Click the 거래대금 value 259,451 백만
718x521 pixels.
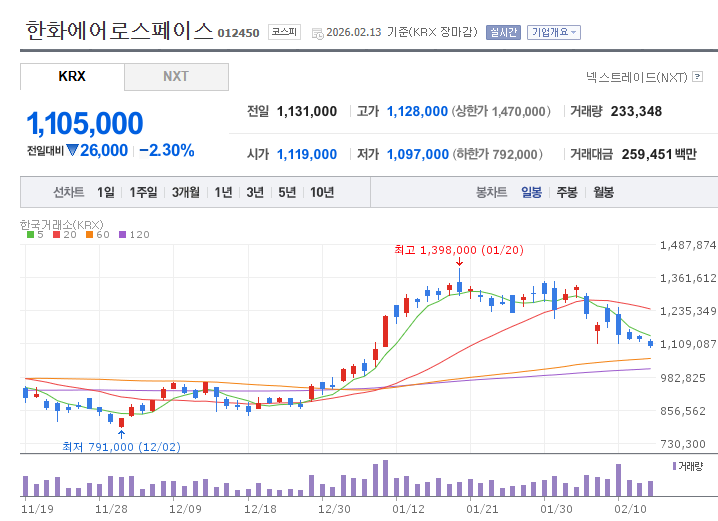pyautogui.click(x=659, y=154)
